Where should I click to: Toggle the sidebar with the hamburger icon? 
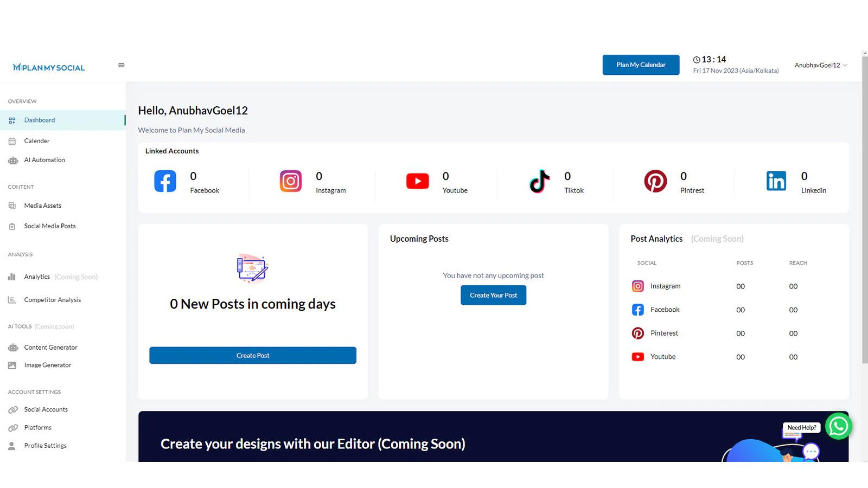point(121,65)
